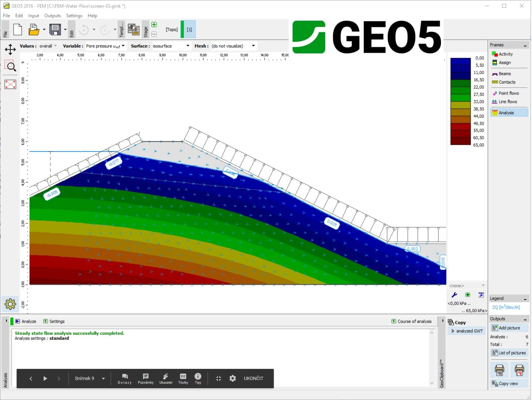The width and height of the screenshot is (532, 400).
Task: Open presentation bar settings gear
Action: tap(233, 379)
